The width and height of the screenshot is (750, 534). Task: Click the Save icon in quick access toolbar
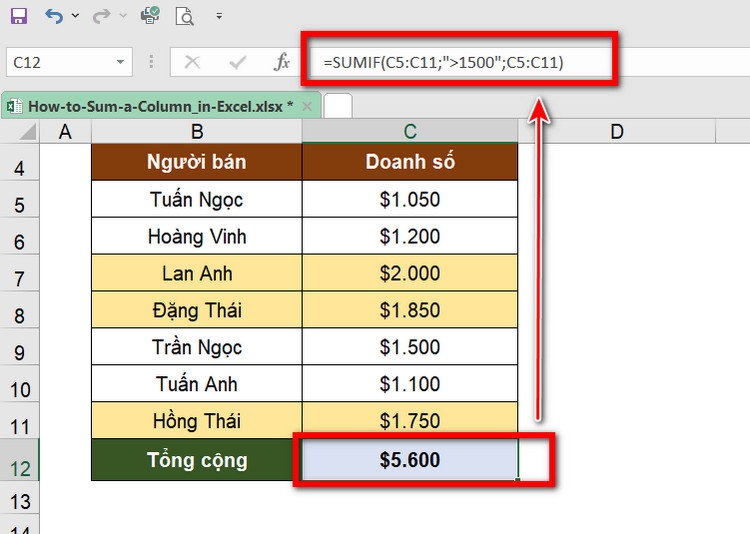coord(19,16)
